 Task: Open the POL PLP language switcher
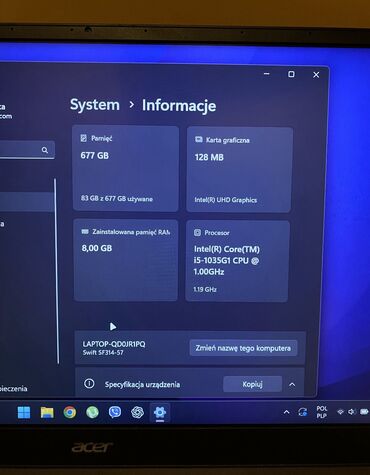[322, 412]
